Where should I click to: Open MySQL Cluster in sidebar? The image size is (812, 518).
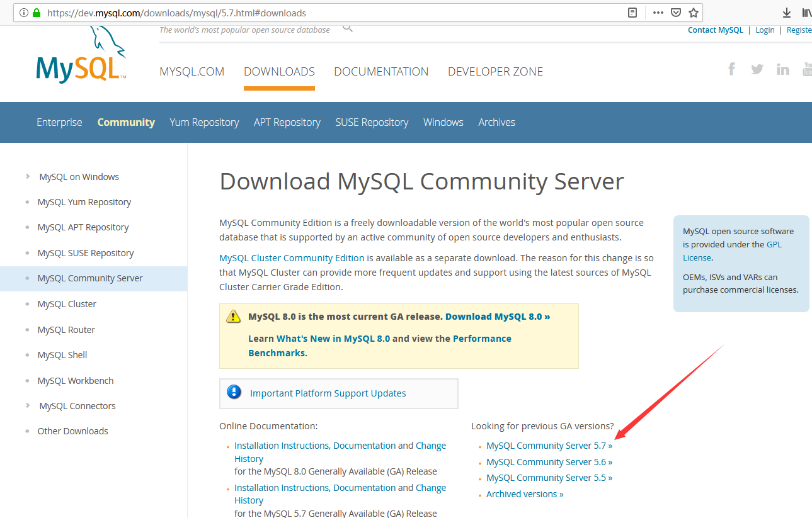[x=67, y=304]
